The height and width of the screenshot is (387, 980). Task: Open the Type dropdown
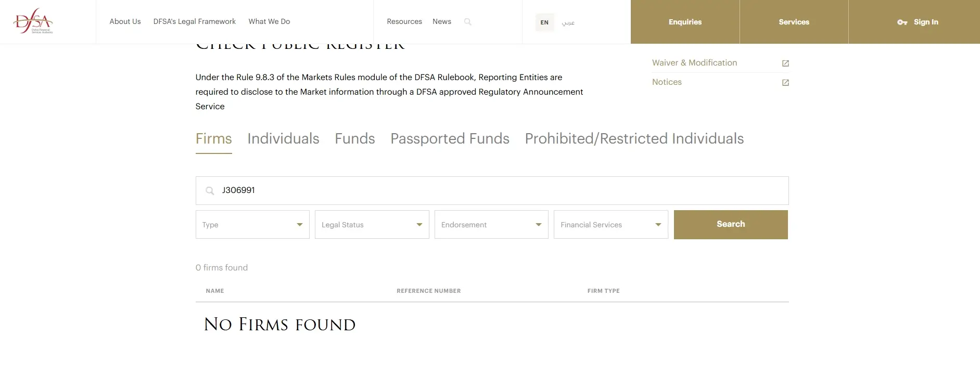click(x=252, y=225)
